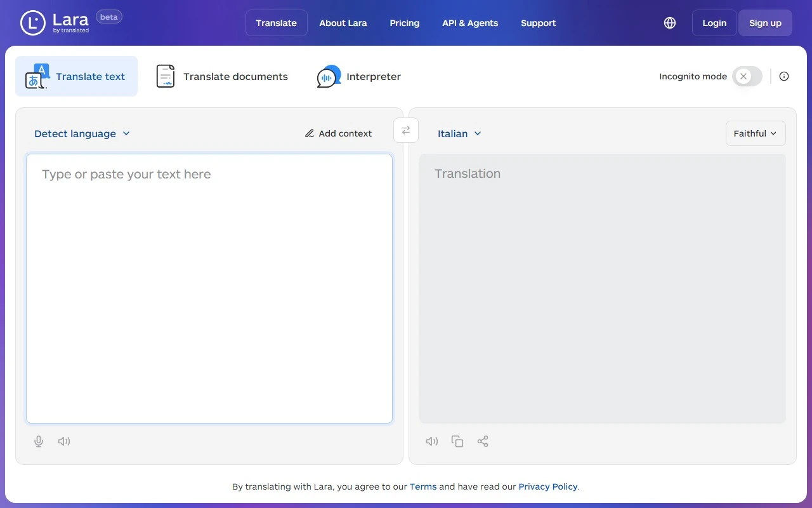Toggle Incognito mode switch
The image size is (812, 508).
coord(747,76)
